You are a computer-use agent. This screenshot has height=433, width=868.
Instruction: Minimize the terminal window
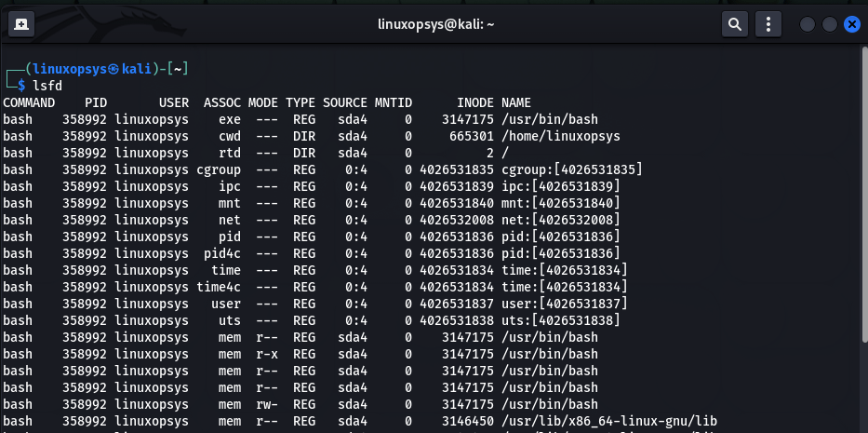[808, 25]
